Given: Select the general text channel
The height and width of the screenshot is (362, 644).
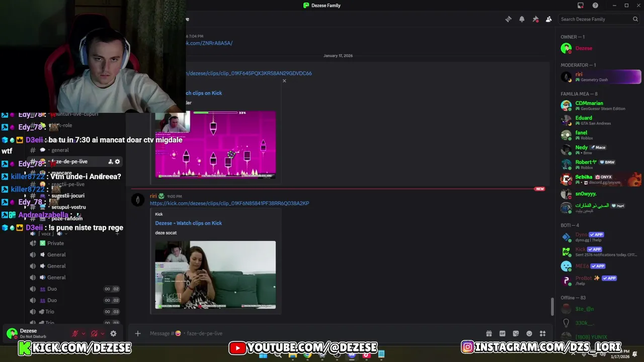Looking at the screenshot, I should (x=75, y=150).
